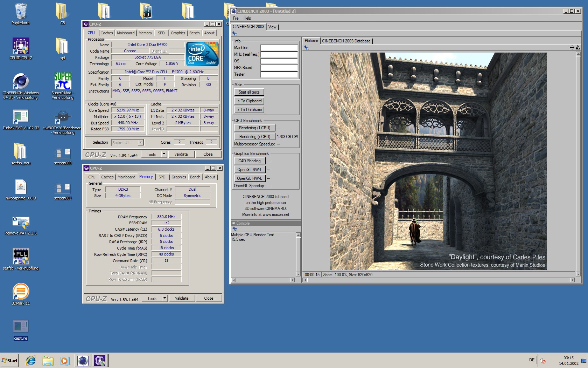Run C4D Shading graphics benchmark
Image resolution: width=588 pixels, height=368 pixels.
[250, 161]
